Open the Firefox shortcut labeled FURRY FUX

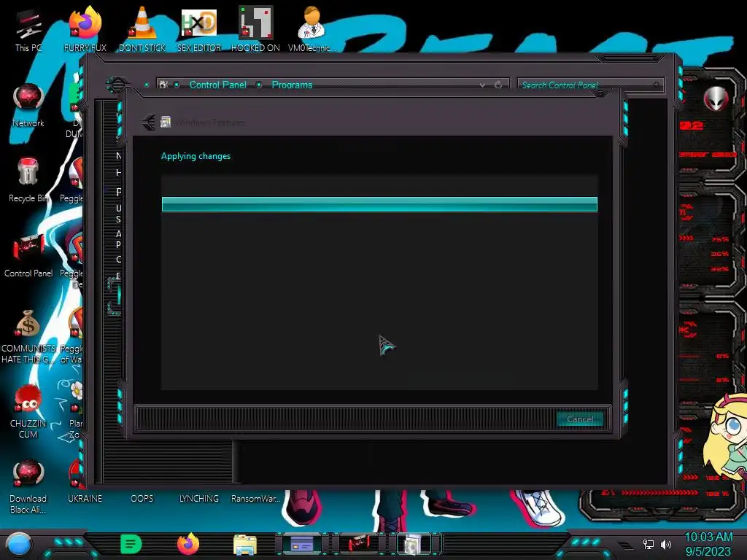pos(85,29)
